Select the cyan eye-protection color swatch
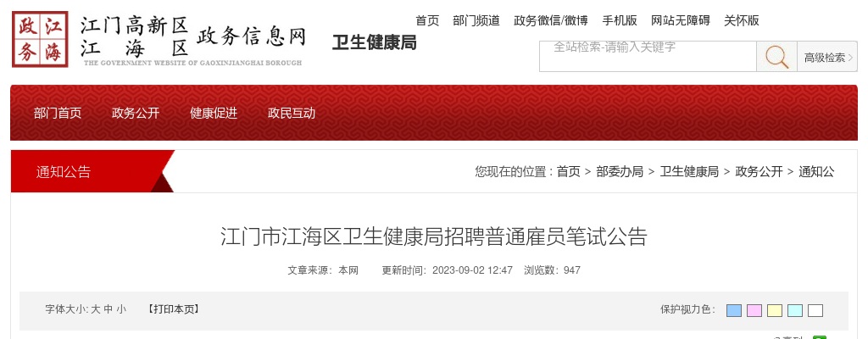868x339 pixels. pyautogui.click(x=795, y=310)
